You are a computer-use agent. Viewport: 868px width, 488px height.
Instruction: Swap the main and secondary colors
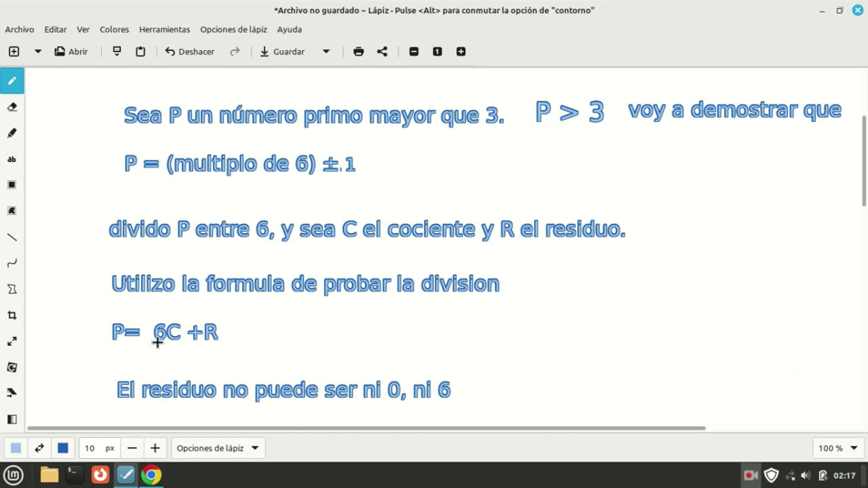(x=39, y=448)
